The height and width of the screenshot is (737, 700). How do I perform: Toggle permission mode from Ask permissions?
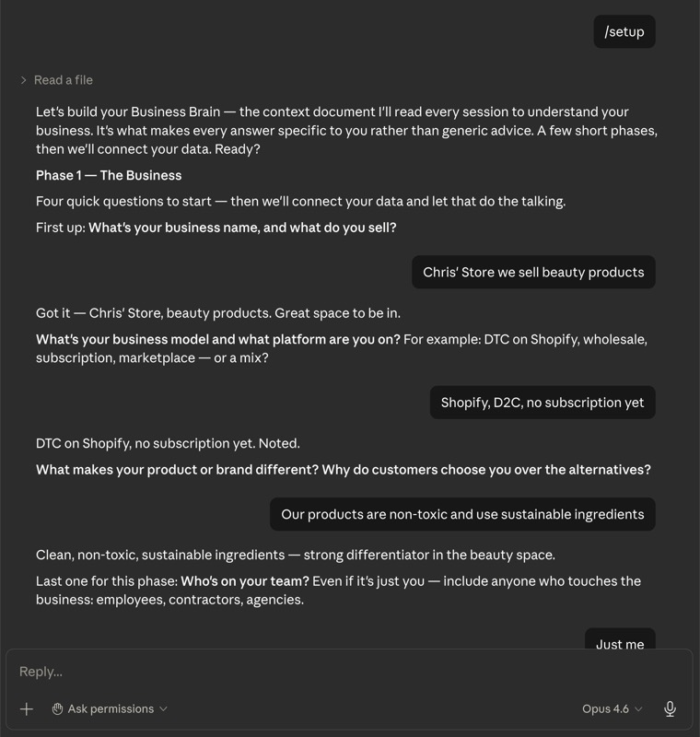[111, 708]
